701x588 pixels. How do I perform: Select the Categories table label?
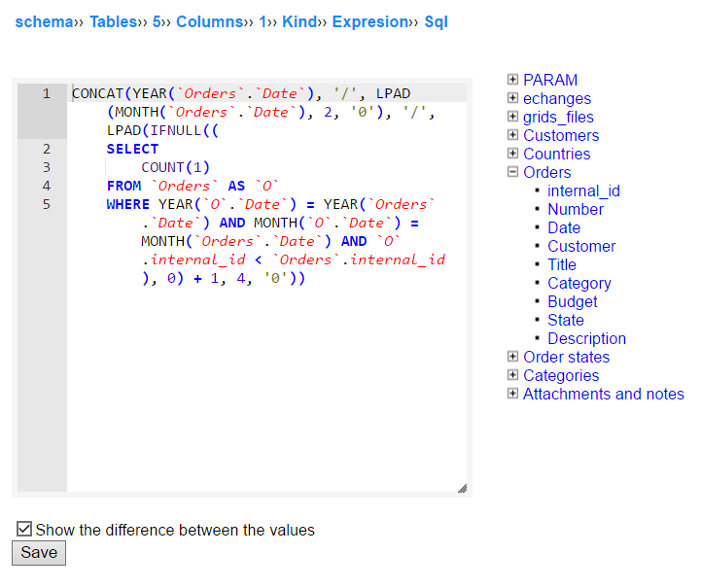point(561,375)
